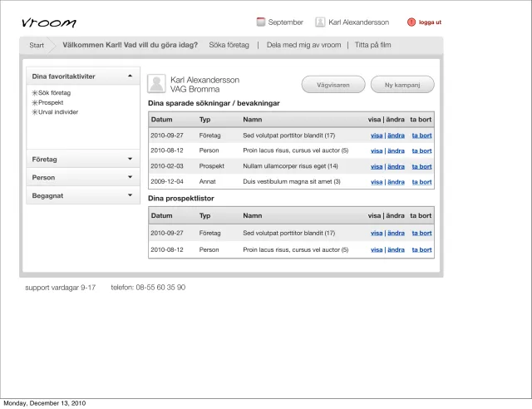Click ändra for saved search Sed volutpat
This screenshot has width=532, height=409.
tap(396, 136)
